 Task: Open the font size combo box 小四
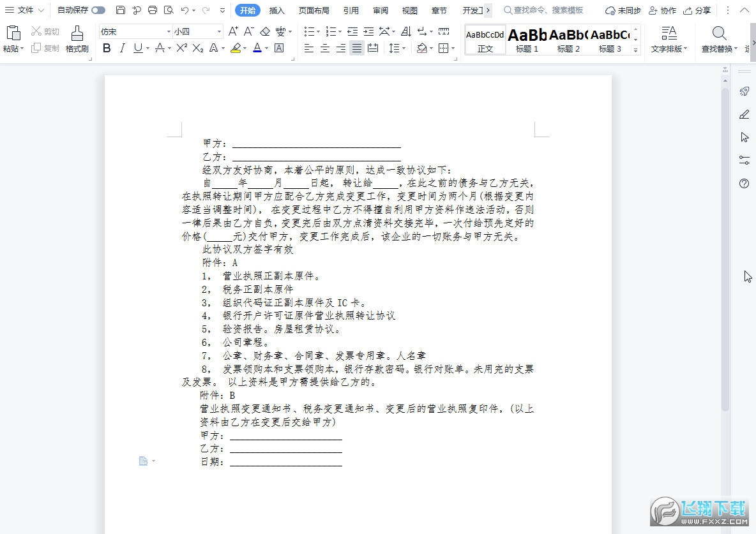click(198, 31)
